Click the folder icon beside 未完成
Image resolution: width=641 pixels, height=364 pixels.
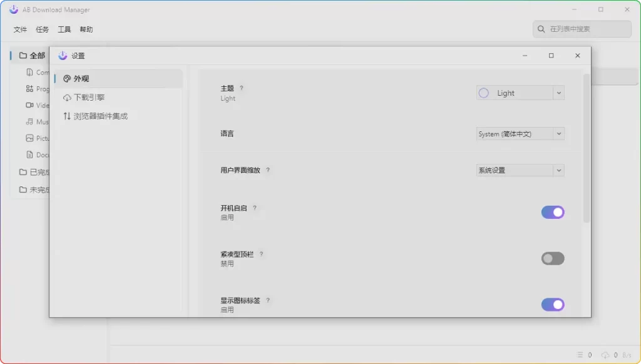[x=23, y=190]
